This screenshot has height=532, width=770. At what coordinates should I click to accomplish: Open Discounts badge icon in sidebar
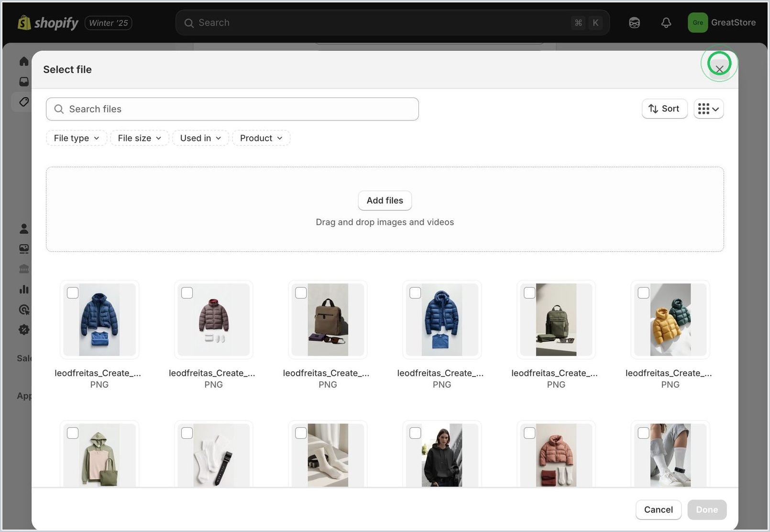[x=24, y=330]
